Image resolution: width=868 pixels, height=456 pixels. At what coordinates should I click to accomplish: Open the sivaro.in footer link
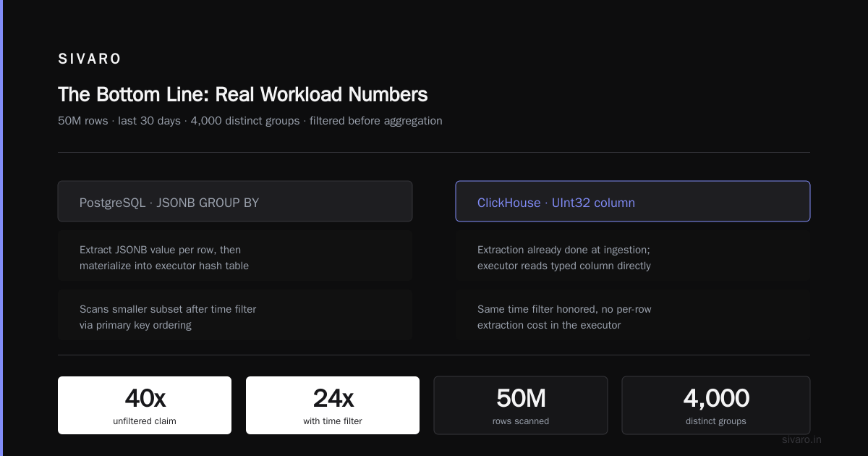point(801,439)
